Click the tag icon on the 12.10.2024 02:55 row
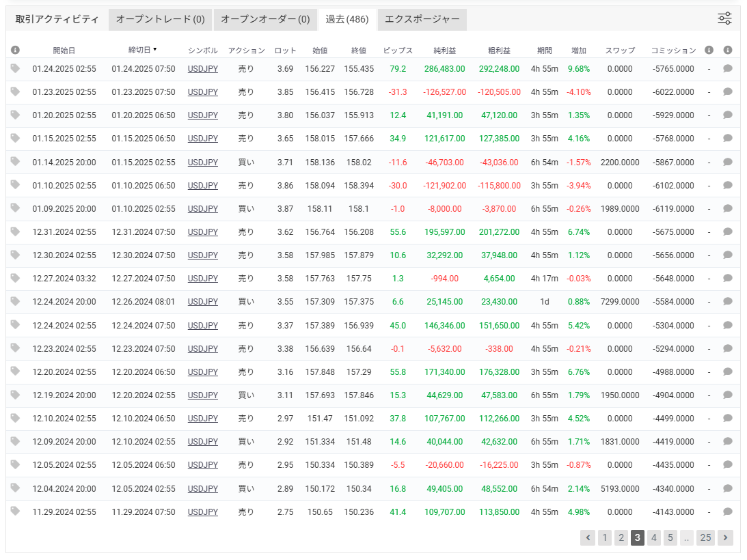 15,418
